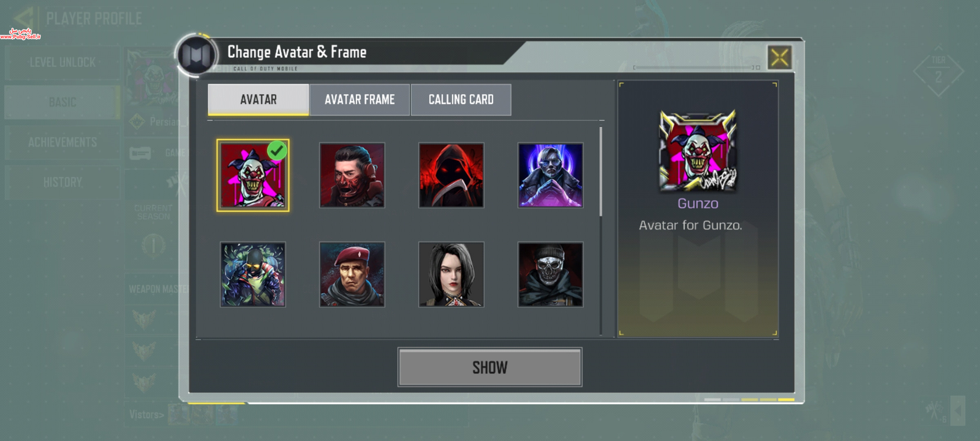Pick the red hooded reaper avatar
Viewport: 980px width, 441px height.
[x=451, y=175]
